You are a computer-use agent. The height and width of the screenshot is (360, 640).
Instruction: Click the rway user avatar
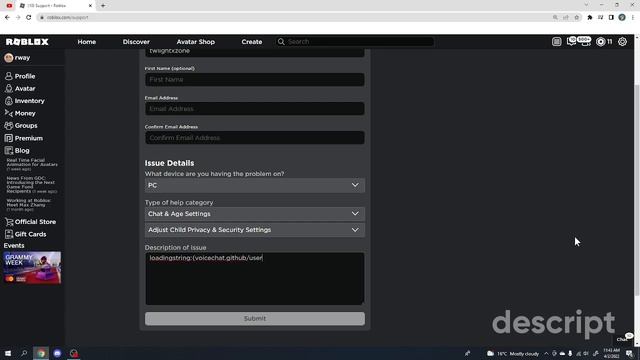[x=9, y=58]
